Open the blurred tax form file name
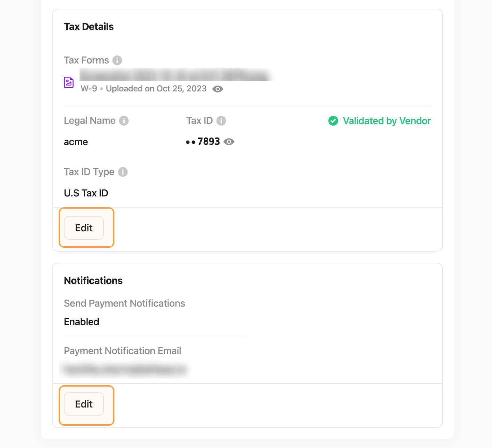492x448 pixels. [176, 75]
